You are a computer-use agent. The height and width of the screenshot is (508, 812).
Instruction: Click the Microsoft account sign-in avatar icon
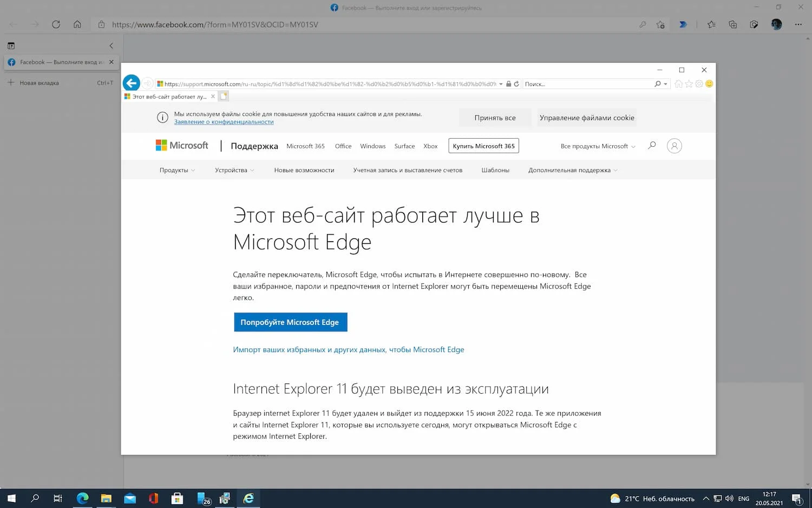[x=674, y=146]
